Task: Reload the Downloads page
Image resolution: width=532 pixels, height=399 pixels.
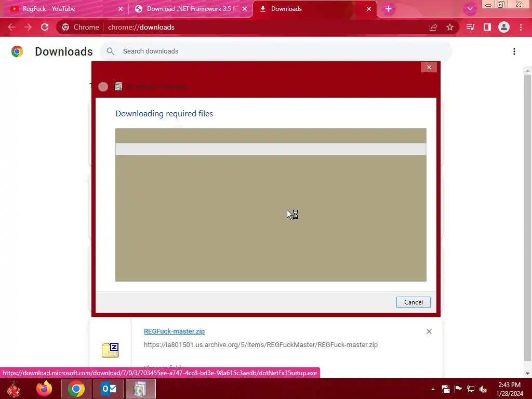Action: click(45, 27)
